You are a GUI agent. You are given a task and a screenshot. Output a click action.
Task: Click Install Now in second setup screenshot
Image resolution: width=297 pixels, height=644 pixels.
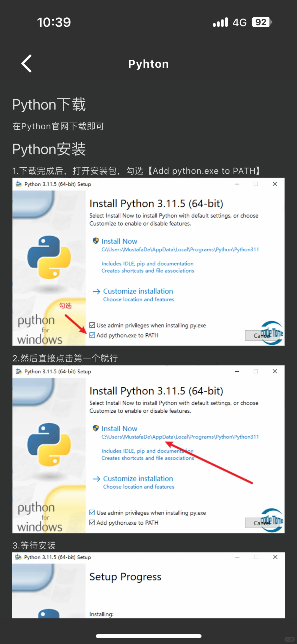click(119, 429)
